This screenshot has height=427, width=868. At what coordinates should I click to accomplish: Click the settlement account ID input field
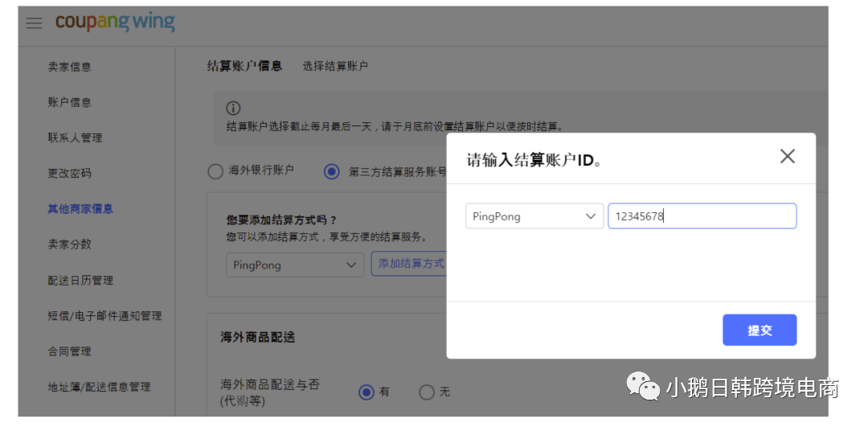pyautogui.click(x=702, y=216)
